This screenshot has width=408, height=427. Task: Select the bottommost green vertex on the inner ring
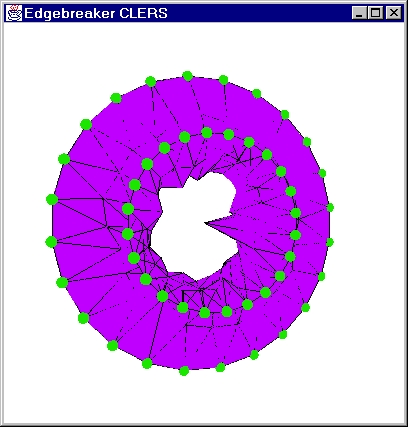tap(205, 313)
